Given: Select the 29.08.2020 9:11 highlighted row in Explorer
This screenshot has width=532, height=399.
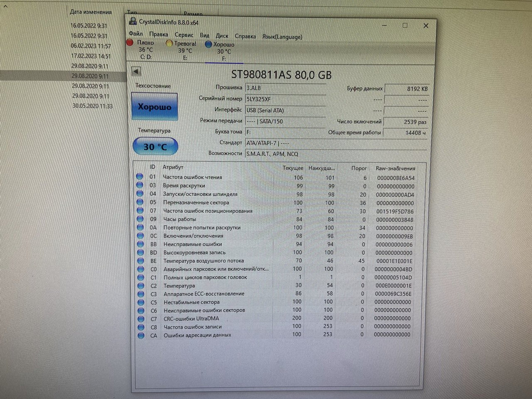Looking at the screenshot, I should [x=63, y=76].
